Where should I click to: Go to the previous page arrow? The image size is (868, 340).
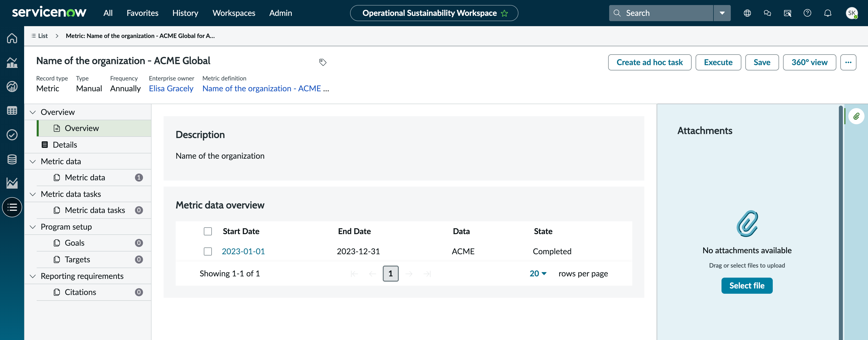[x=372, y=274]
